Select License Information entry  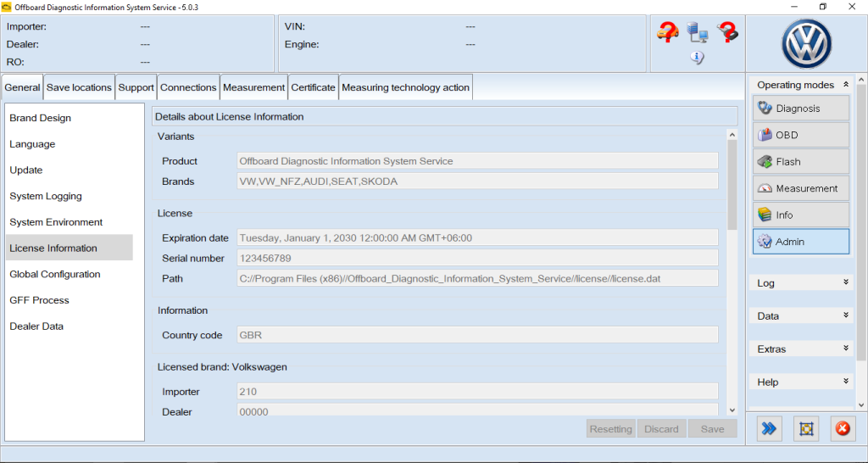click(x=70, y=248)
